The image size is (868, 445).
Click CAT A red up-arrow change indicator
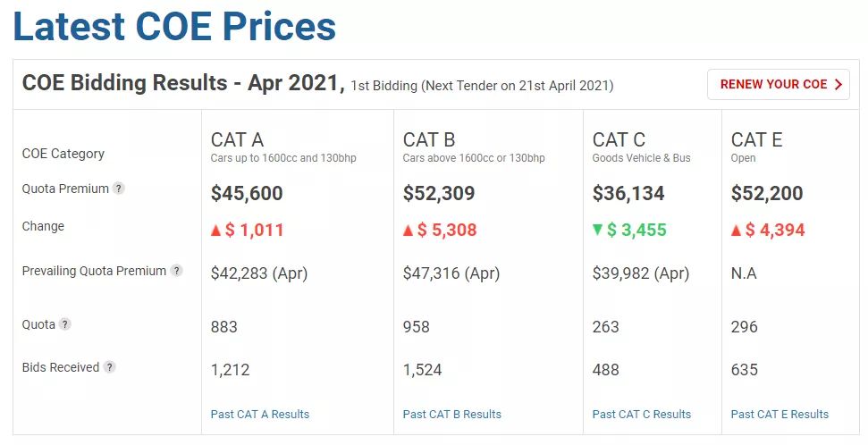tap(215, 231)
